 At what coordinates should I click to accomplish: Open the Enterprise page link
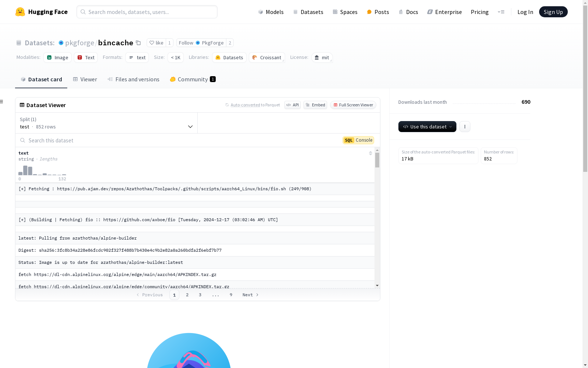pyautogui.click(x=444, y=12)
